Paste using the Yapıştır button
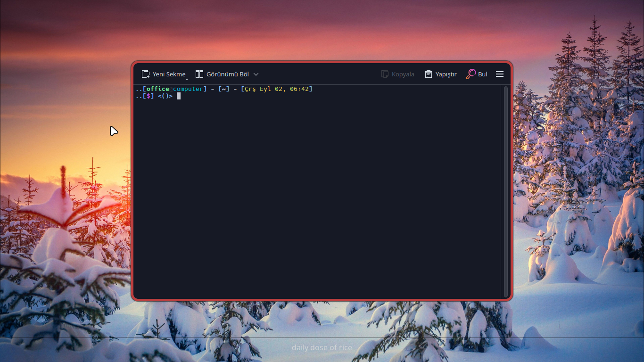 [441, 74]
